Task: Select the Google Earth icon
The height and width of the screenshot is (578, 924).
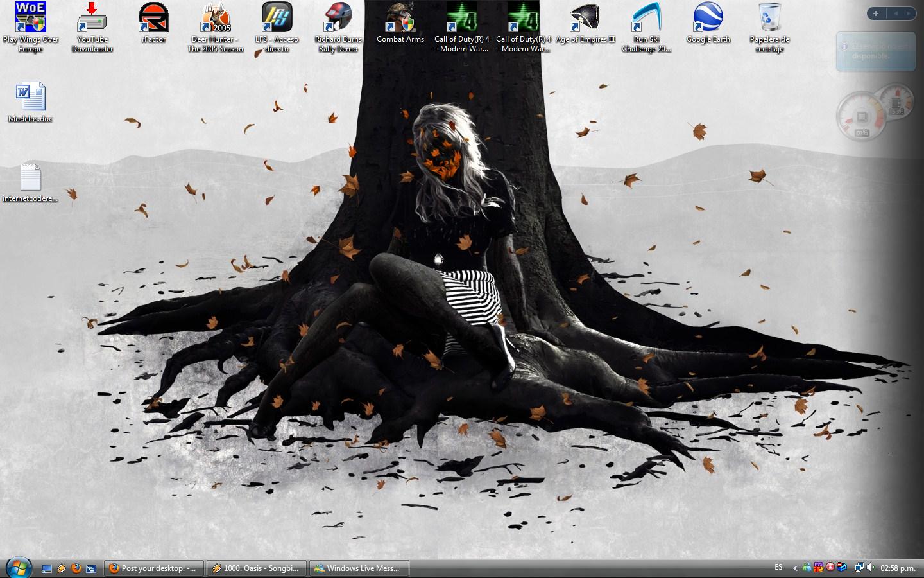Action: point(708,22)
